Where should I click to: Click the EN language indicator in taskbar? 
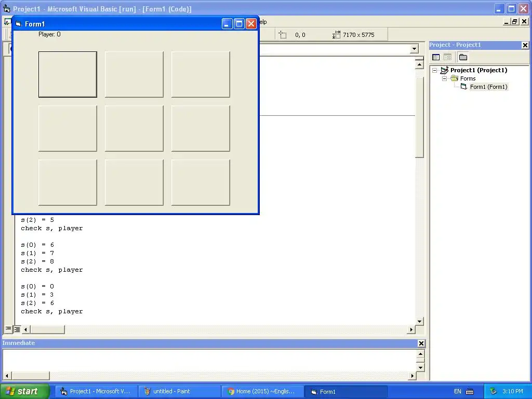[457, 392]
